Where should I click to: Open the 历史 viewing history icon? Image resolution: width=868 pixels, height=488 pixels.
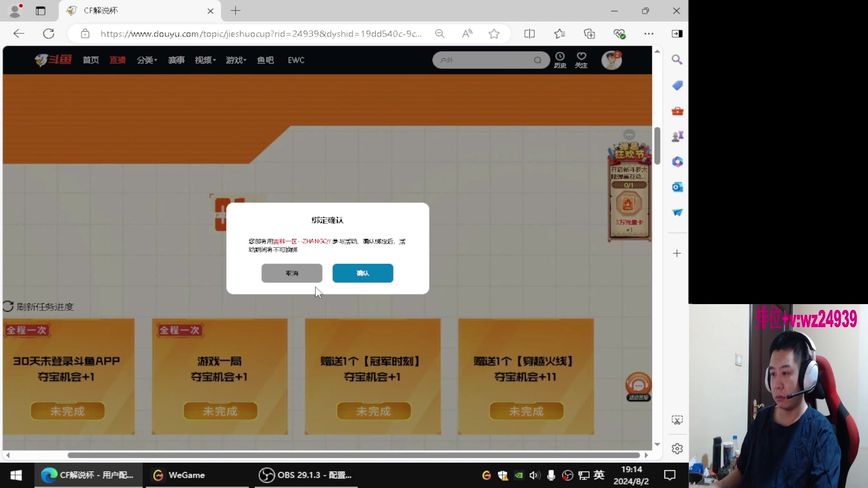[x=560, y=59]
